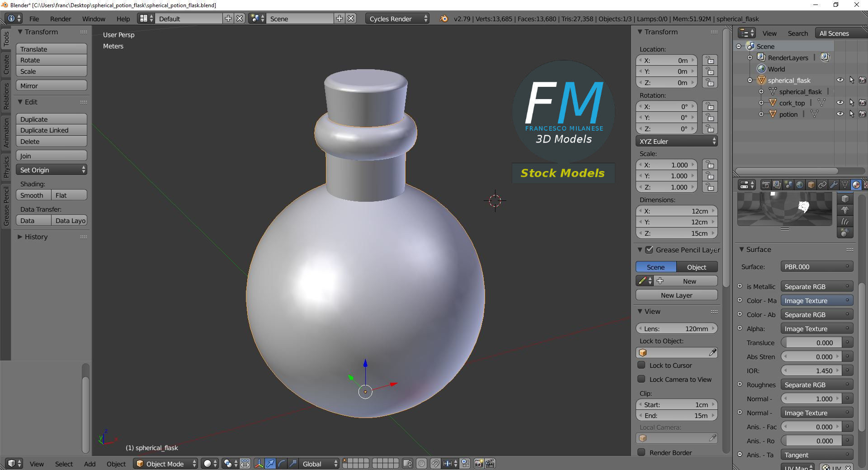Click the IOR value slider
Viewport: 868px width, 470px height.
point(812,371)
